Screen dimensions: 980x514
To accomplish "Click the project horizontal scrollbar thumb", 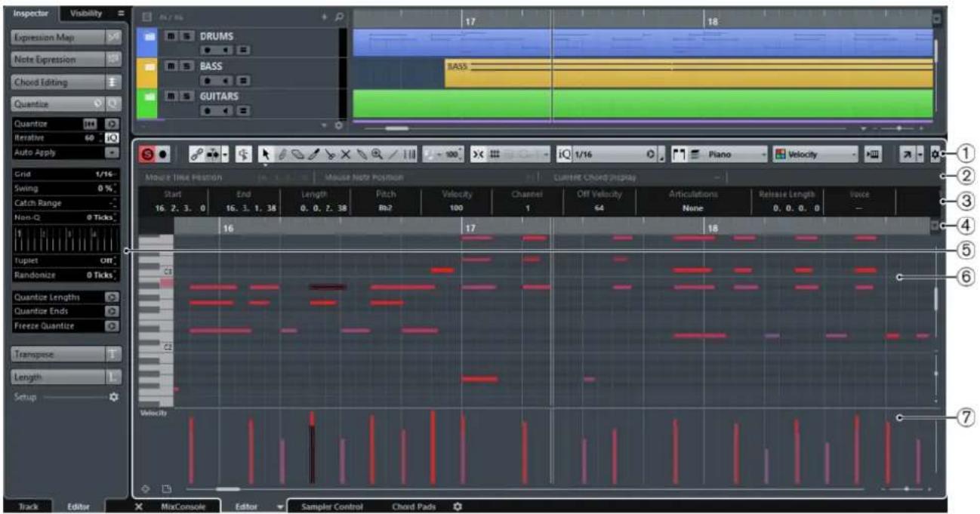I will (x=396, y=128).
